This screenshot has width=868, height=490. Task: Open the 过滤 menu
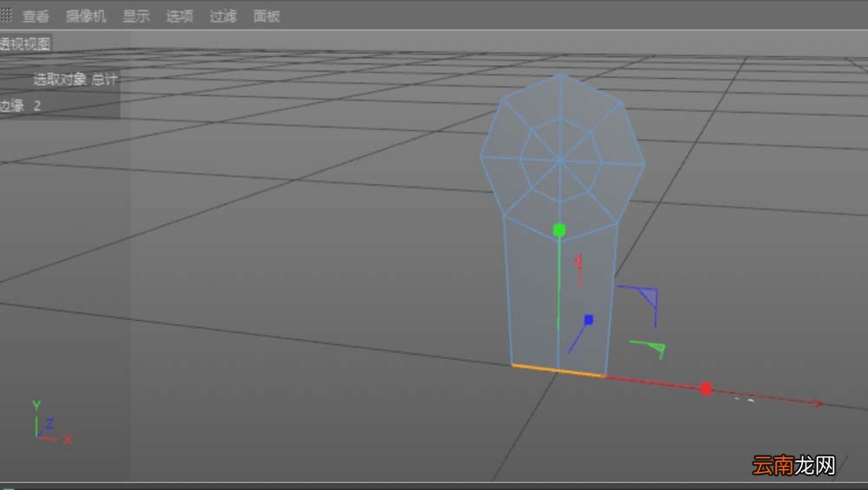[223, 16]
